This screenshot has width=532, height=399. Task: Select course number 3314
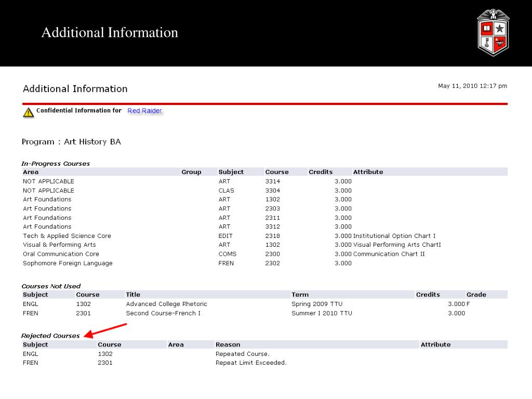click(272, 181)
